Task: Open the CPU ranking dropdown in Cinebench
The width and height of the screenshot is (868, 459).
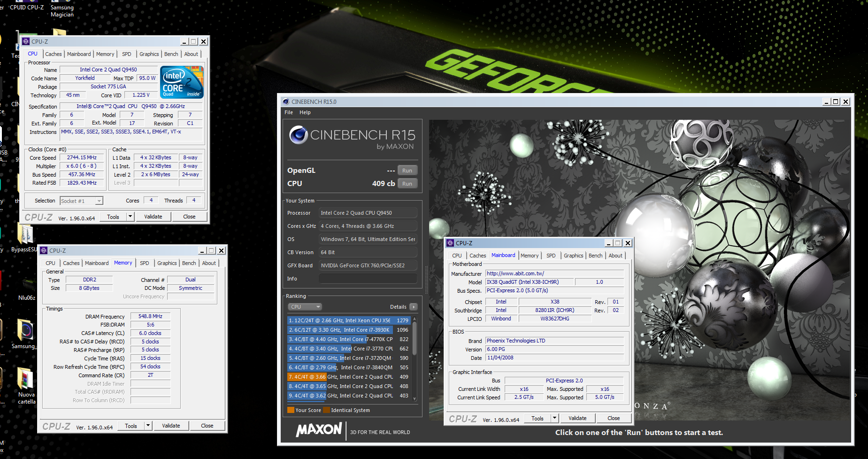Action: (305, 307)
